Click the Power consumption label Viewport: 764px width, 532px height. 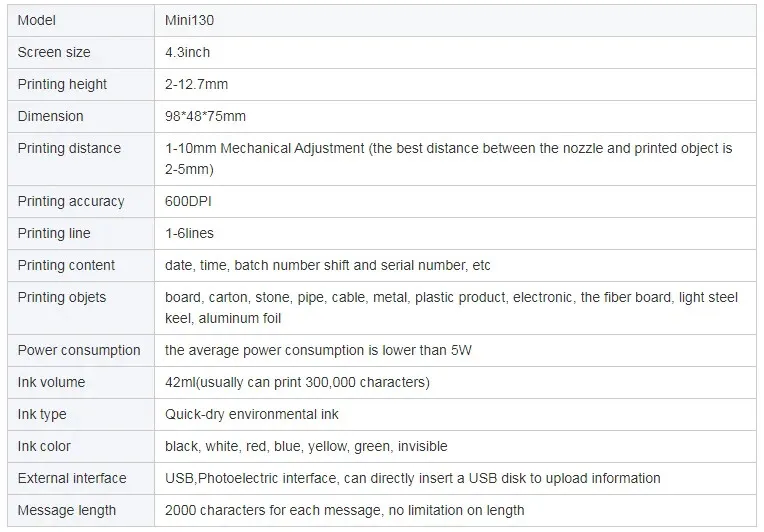click(x=79, y=350)
